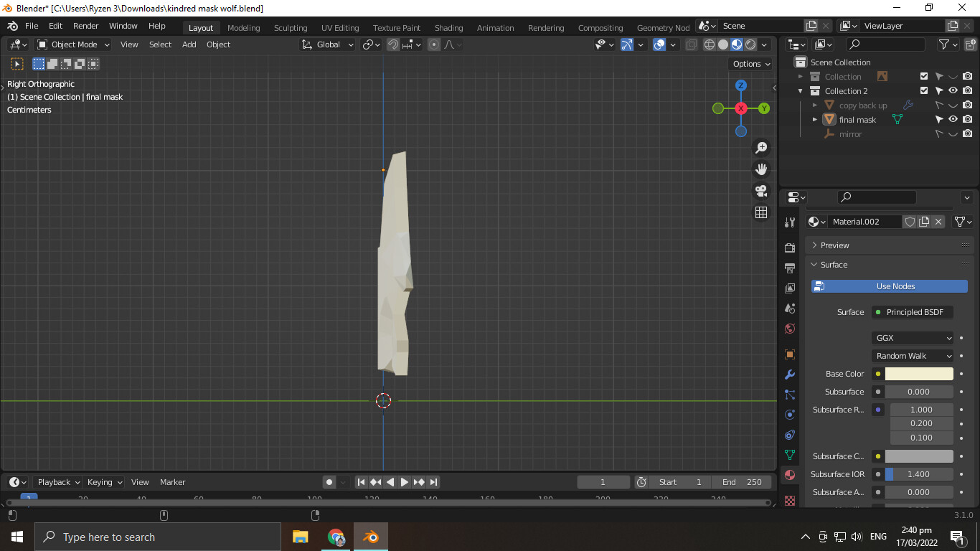Open the Modifier properties wrench tab

790,375
